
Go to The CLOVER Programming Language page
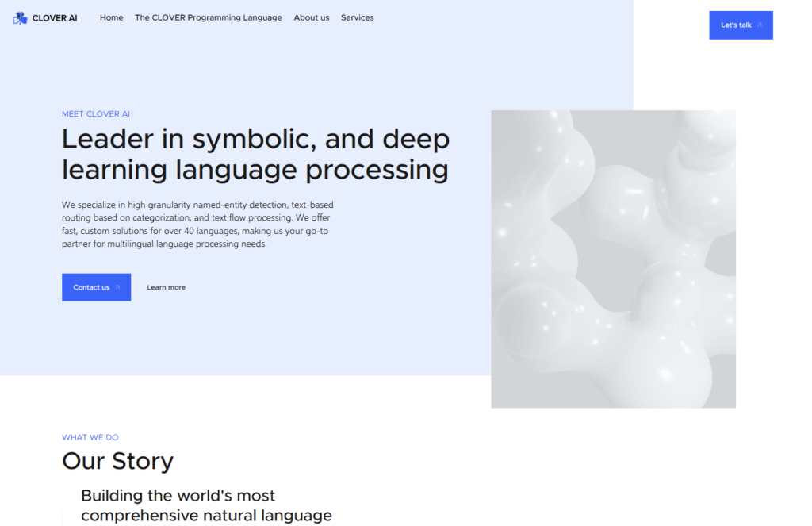point(209,17)
